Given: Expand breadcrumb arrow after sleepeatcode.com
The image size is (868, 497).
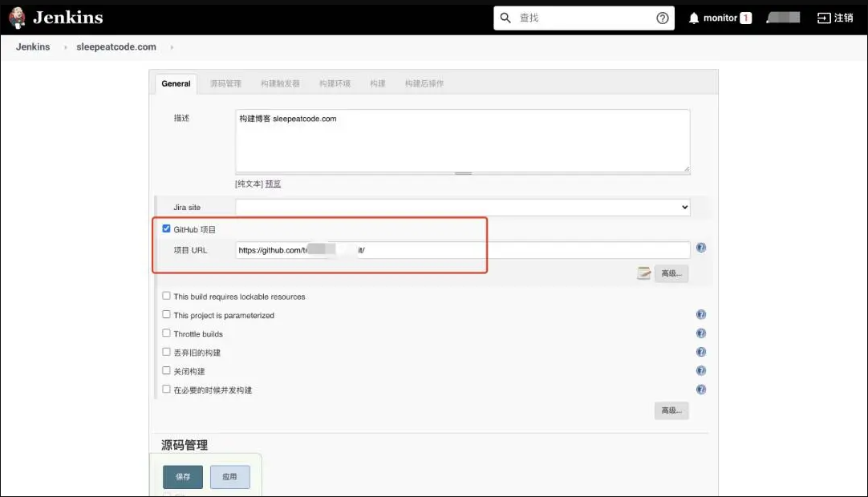Looking at the screenshot, I should pyautogui.click(x=172, y=47).
